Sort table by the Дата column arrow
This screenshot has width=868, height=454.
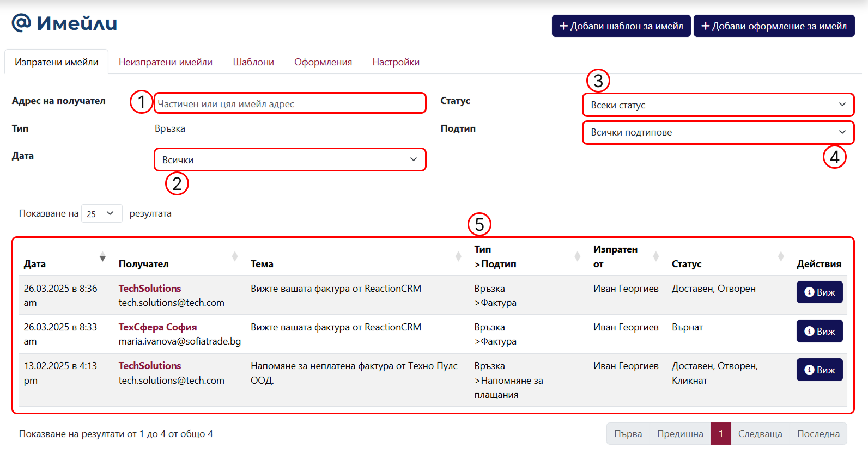tap(102, 257)
